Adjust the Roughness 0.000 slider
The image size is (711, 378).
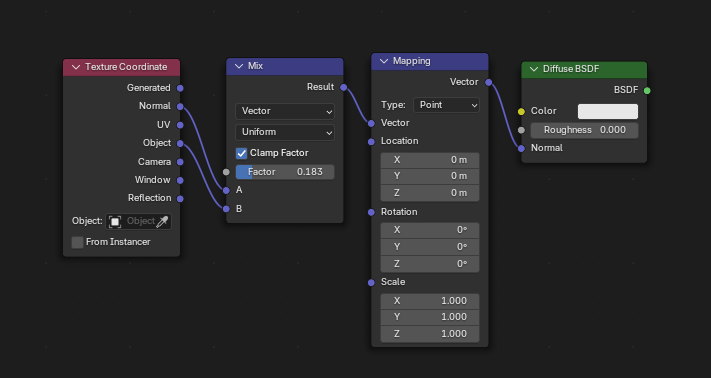click(584, 130)
